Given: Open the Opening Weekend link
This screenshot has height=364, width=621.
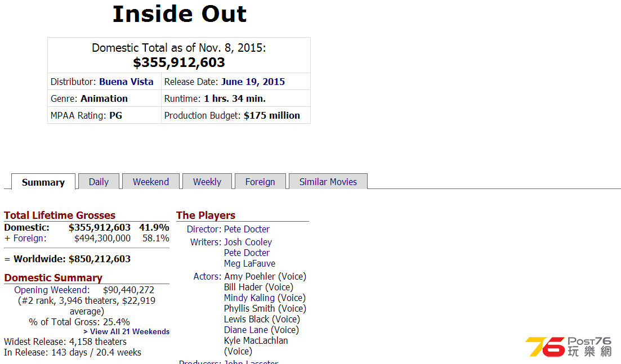Looking at the screenshot, I should [x=51, y=290].
